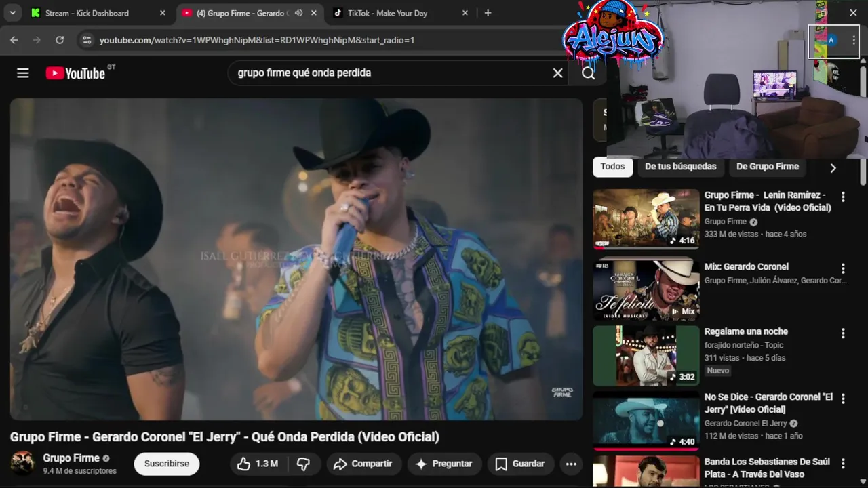Open Banda Los Sebastianes video title
The height and width of the screenshot is (488, 868).
tap(767, 468)
